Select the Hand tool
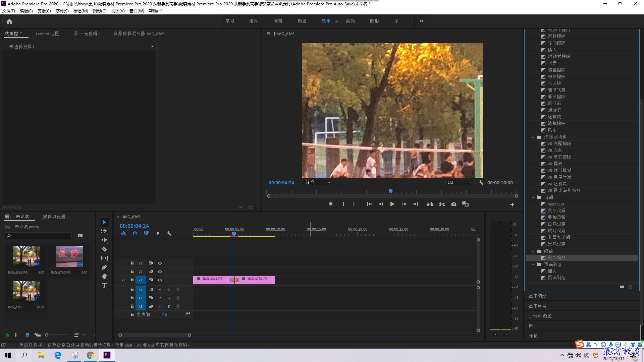The height and width of the screenshot is (362, 644). [104, 276]
